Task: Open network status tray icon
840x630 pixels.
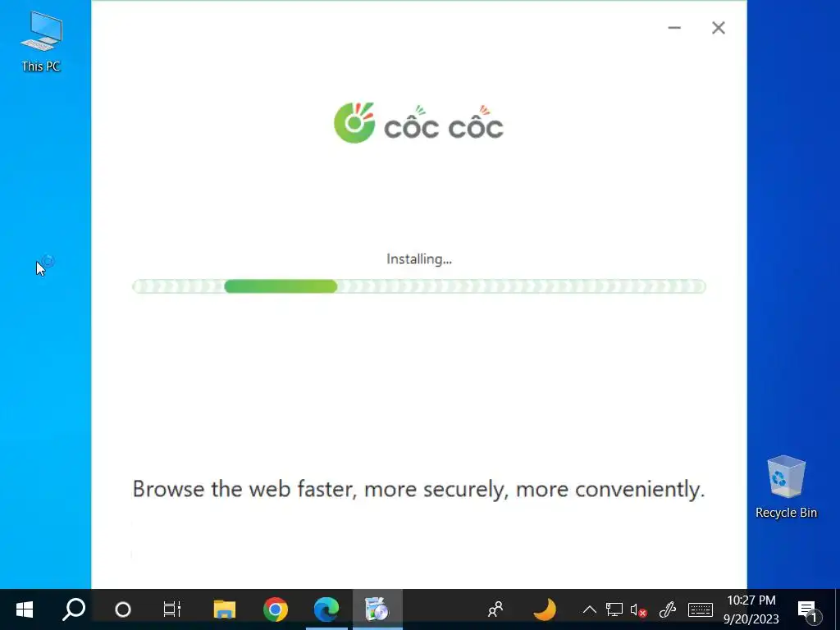Action: (614, 609)
